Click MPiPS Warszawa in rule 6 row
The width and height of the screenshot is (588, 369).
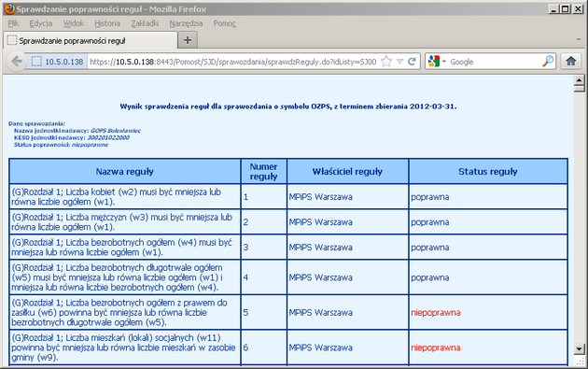[x=321, y=348]
